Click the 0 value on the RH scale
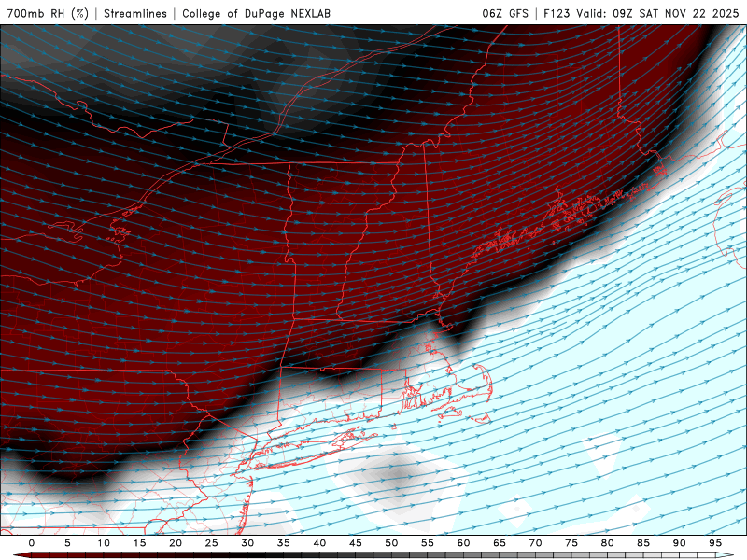The height and width of the screenshot is (560, 747). point(32,543)
